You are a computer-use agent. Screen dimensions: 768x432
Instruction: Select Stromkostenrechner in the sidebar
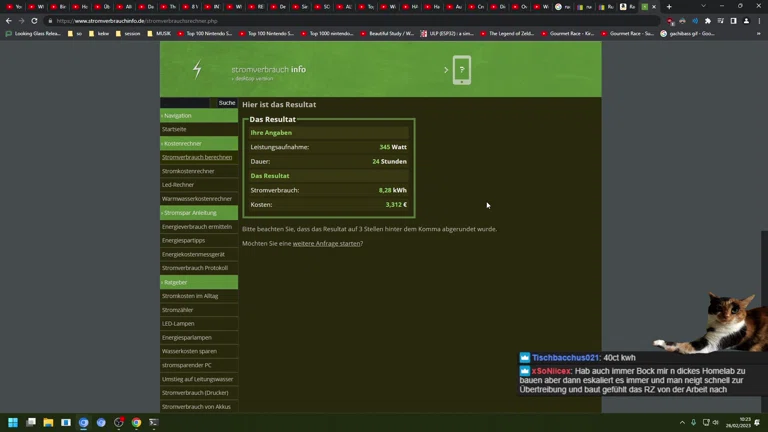click(188, 171)
